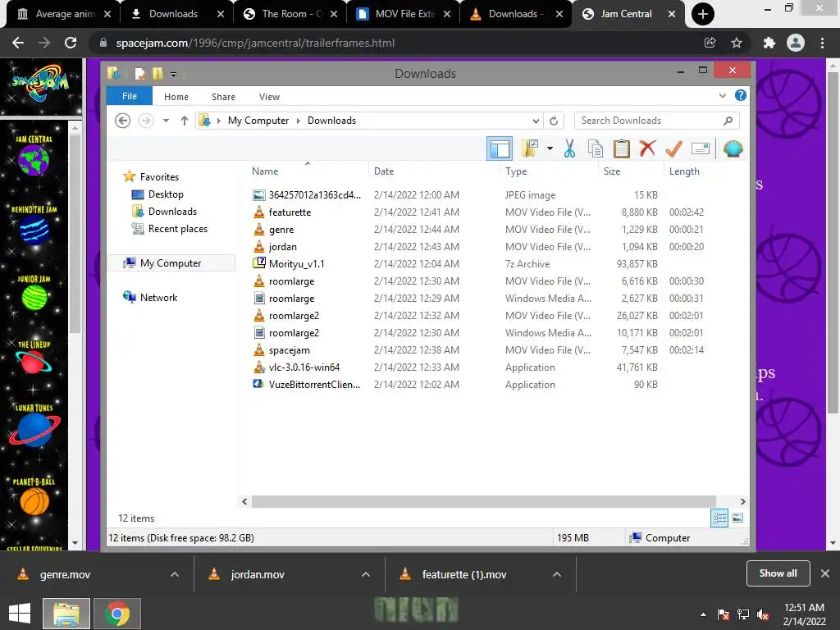Click the Paste clipboard icon in toolbar

tap(622, 148)
